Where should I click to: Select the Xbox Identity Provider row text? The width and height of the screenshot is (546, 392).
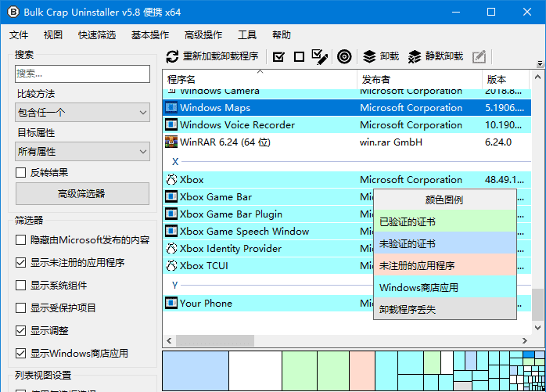pos(231,249)
